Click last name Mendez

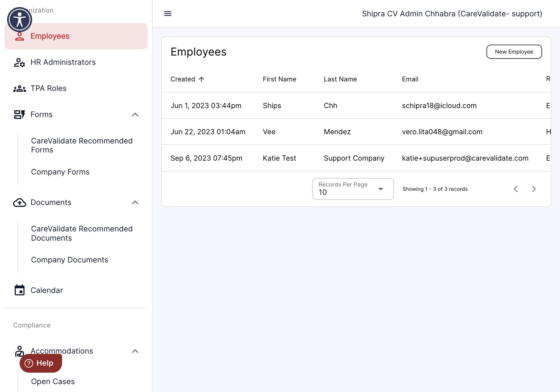[x=337, y=132]
